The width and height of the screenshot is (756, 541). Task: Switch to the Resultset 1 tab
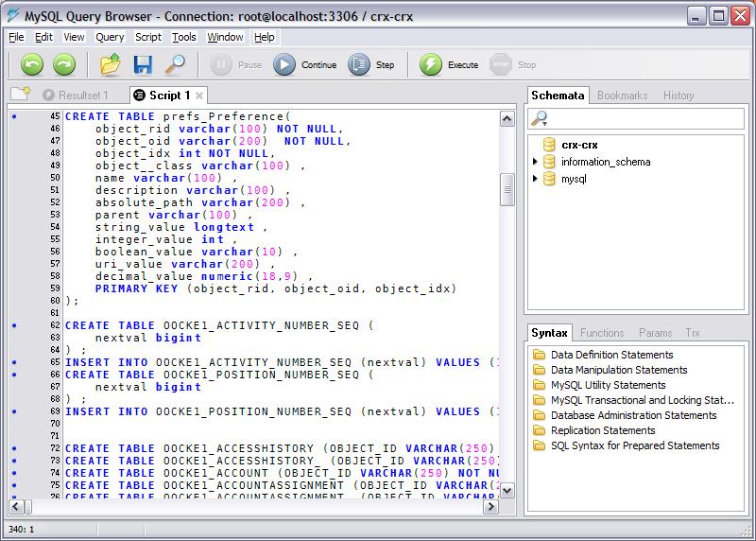coord(76,96)
